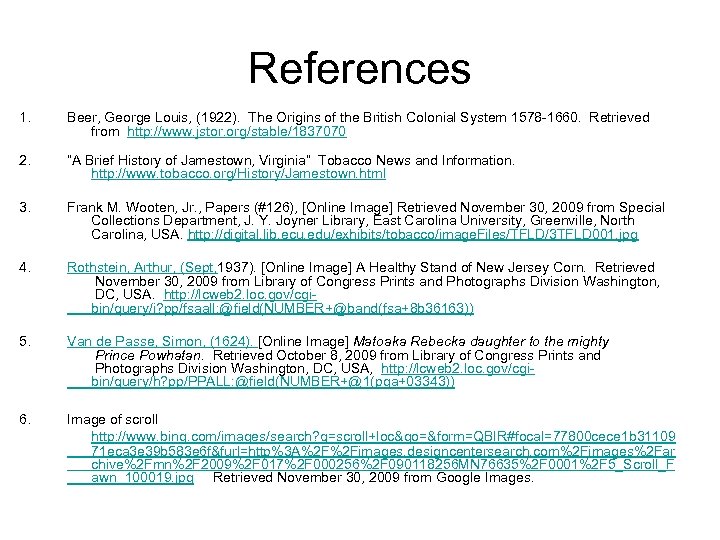The height and width of the screenshot is (540, 720).
Task: Click the text 'Tobacco News and Information.'
Action: pos(416,160)
